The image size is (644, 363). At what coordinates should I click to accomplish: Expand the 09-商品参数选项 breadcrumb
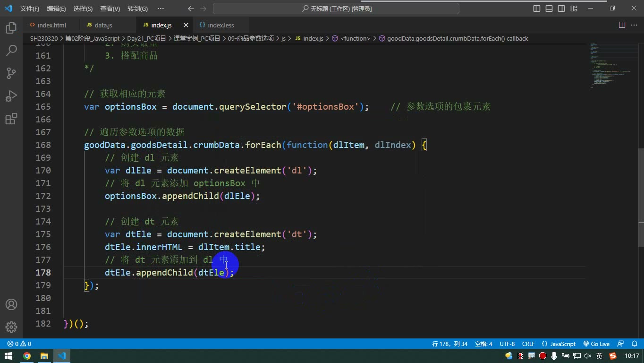pyautogui.click(x=251, y=38)
